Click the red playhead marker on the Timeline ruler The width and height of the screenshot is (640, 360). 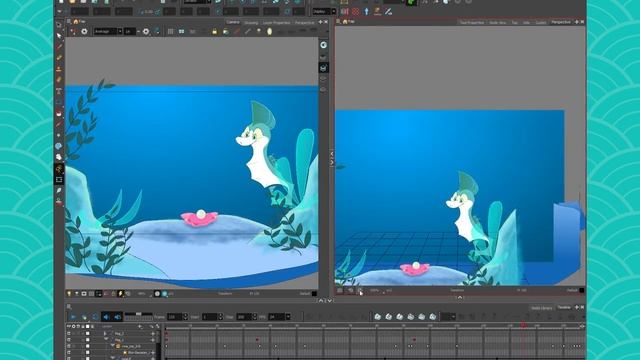523,325
